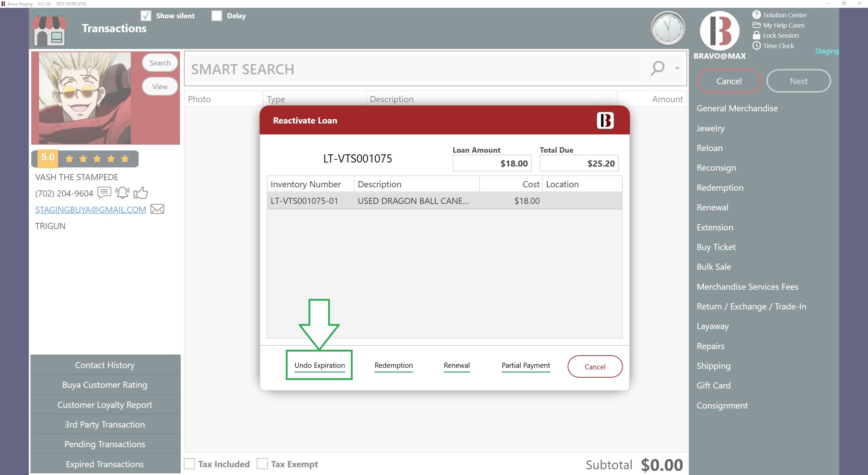Viewport: 868px width, 475px height.
Task: Click the thumbs-up icon by phone
Action: tap(140, 193)
